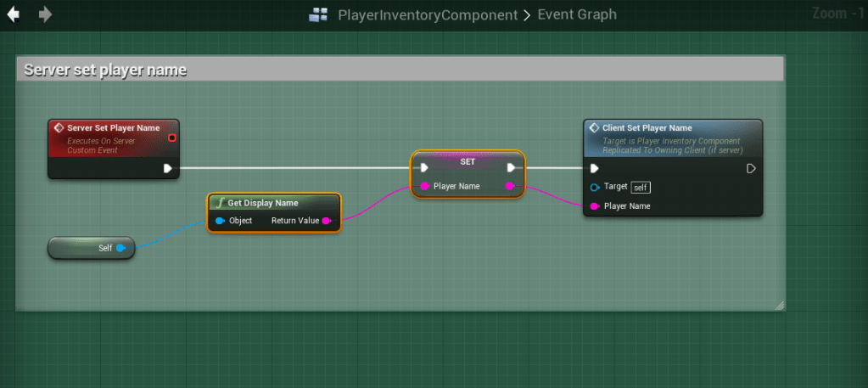868x388 pixels.
Task: Click the SET node Player Name input pin
Action: (424, 186)
